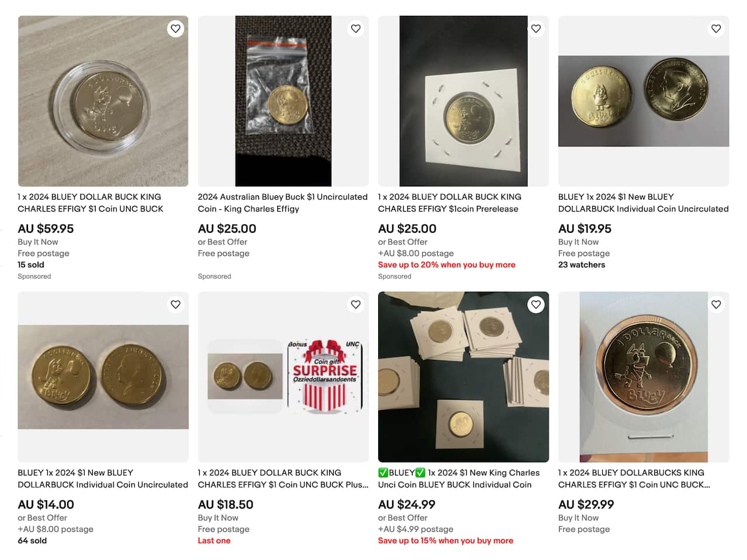Open the close-up Dollarbuck balloon coin photo
The image size is (747, 560).
tap(643, 377)
